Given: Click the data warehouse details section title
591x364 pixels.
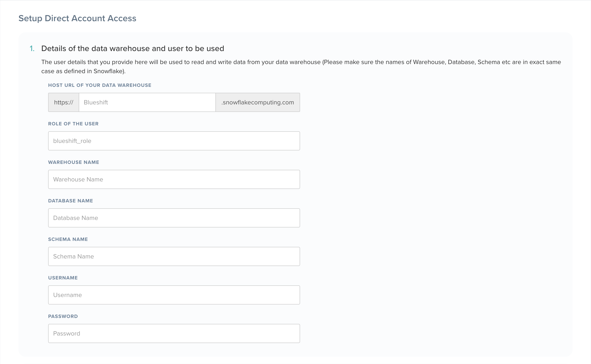Looking at the screenshot, I should (x=133, y=49).
